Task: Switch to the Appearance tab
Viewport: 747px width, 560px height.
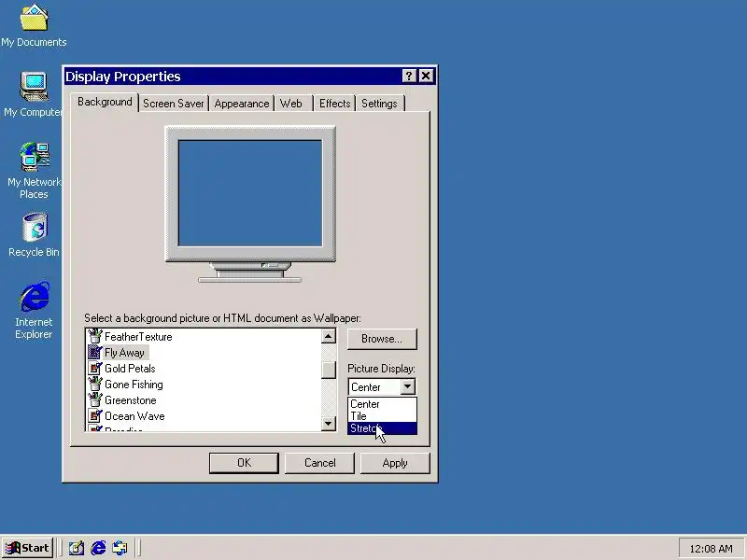Action: pos(242,104)
